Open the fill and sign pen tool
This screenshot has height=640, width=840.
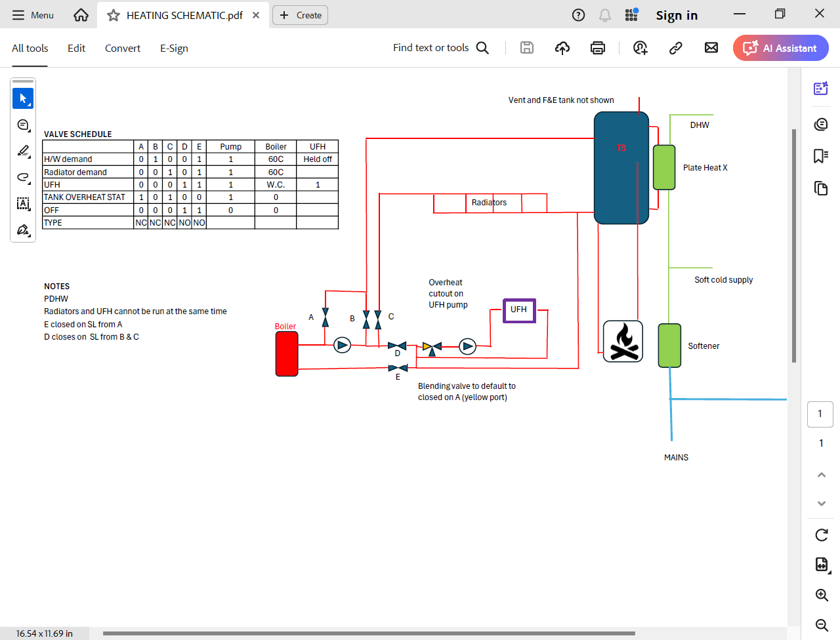pos(23,230)
